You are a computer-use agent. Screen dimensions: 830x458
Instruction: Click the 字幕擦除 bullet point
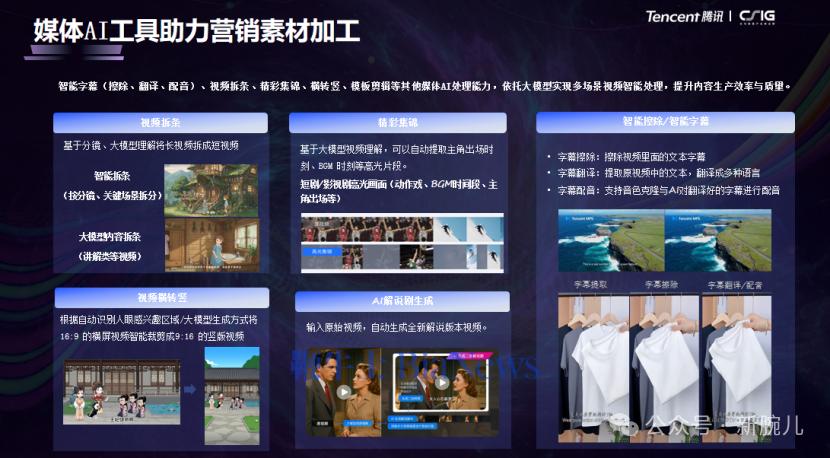(x=631, y=157)
